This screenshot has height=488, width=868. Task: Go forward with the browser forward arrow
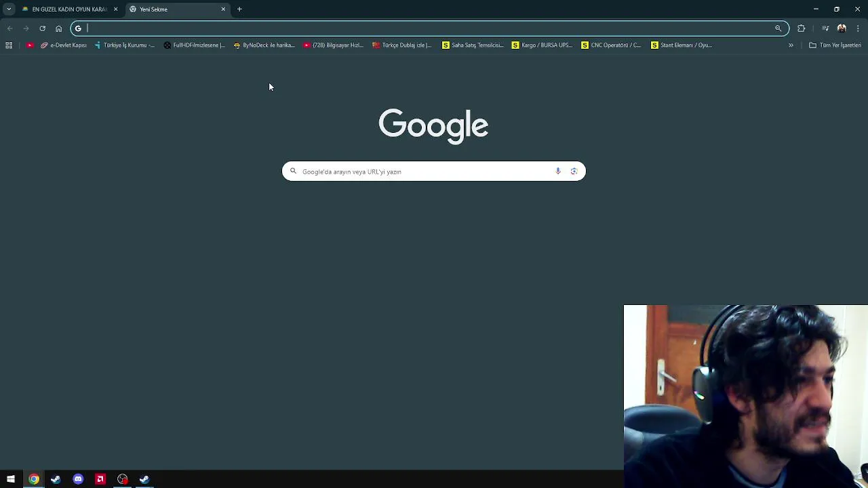coord(26,28)
